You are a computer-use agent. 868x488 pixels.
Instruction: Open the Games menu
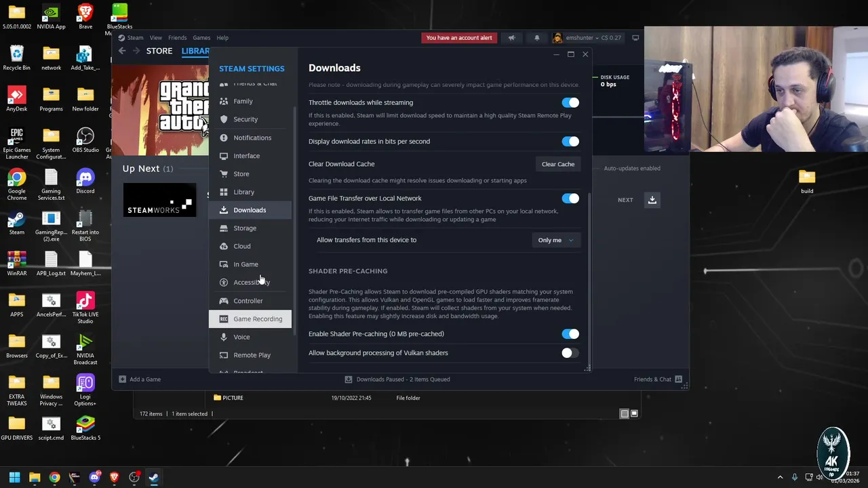pos(201,38)
